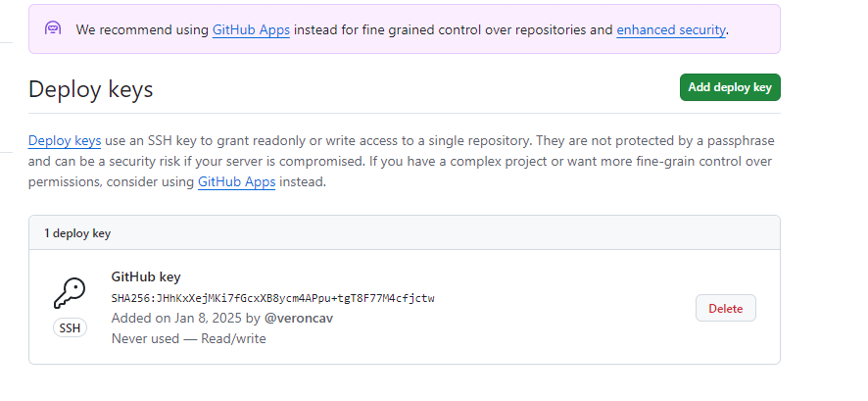Click the SHA256 fingerprint text
Image resolution: width=868 pixels, height=401 pixels.
click(x=273, y=298)
